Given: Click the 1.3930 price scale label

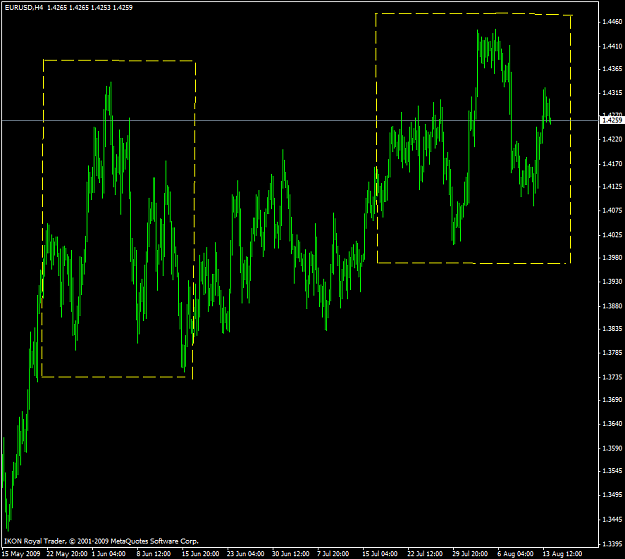Looking at the screenshot, I should point(612,281).
